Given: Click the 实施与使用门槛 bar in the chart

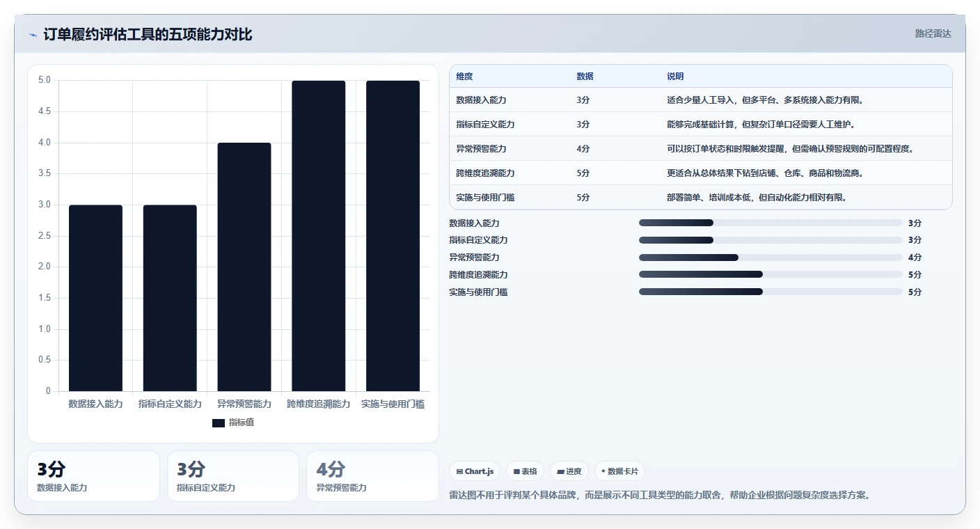Looking at the screenshot, I should 393,236.
